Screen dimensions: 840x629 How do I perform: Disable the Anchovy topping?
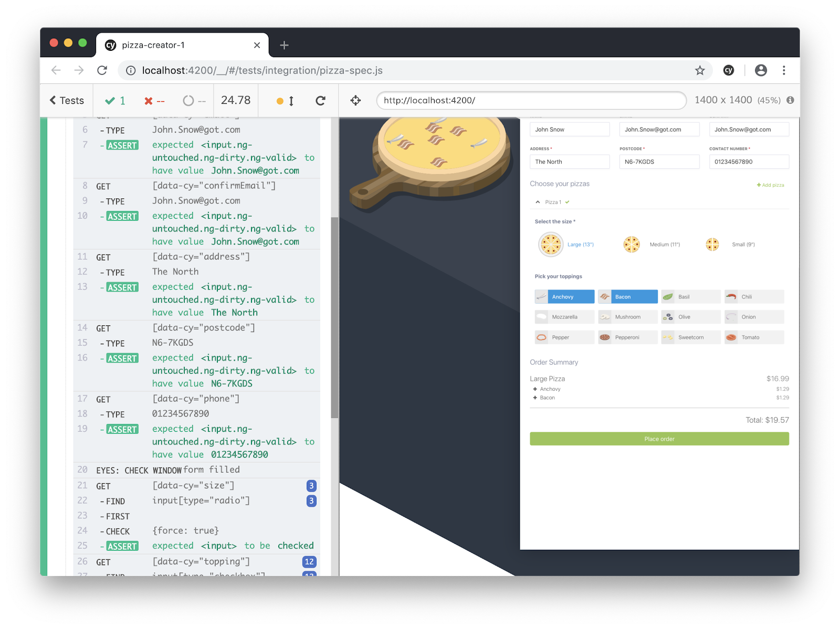(564, 296)
